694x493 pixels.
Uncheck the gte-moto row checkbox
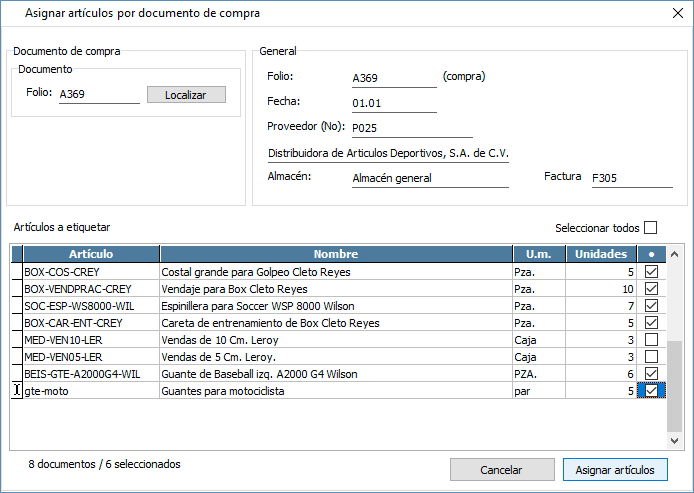[652, 391]
